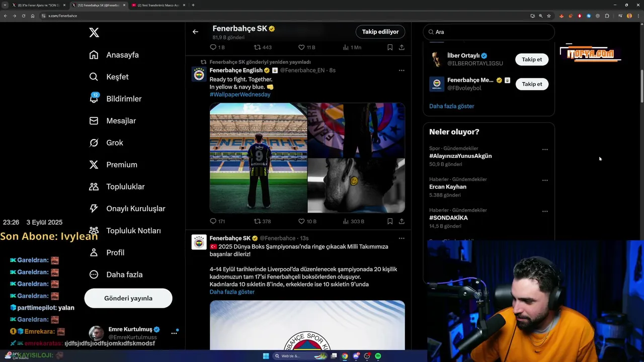Click the Onaylı Kuruluşlar lightning icon
This screenshot has height=362, width=644.
click(94, 208)
